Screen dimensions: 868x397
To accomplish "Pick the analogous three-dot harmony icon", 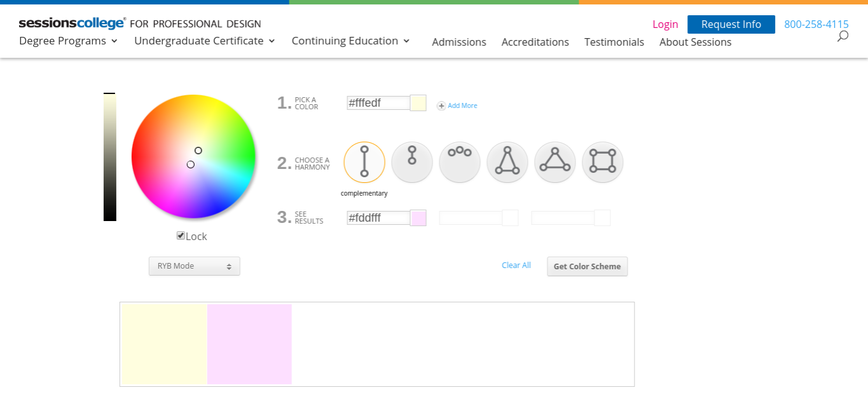I will tap(459, 162).
